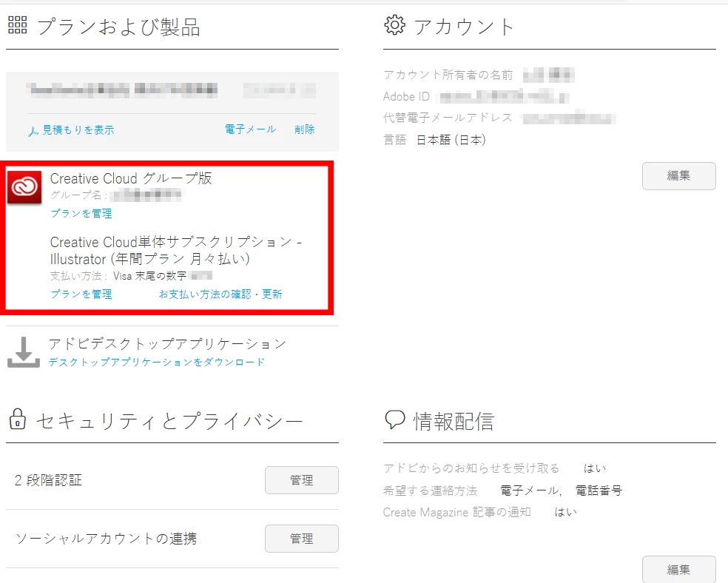
Task: Click the desktop application download arrow icon
Action: (x=23, y=352)
